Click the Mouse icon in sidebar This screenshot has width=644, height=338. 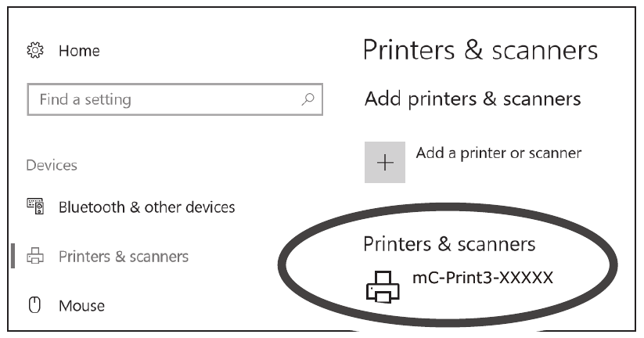[34, 305]
